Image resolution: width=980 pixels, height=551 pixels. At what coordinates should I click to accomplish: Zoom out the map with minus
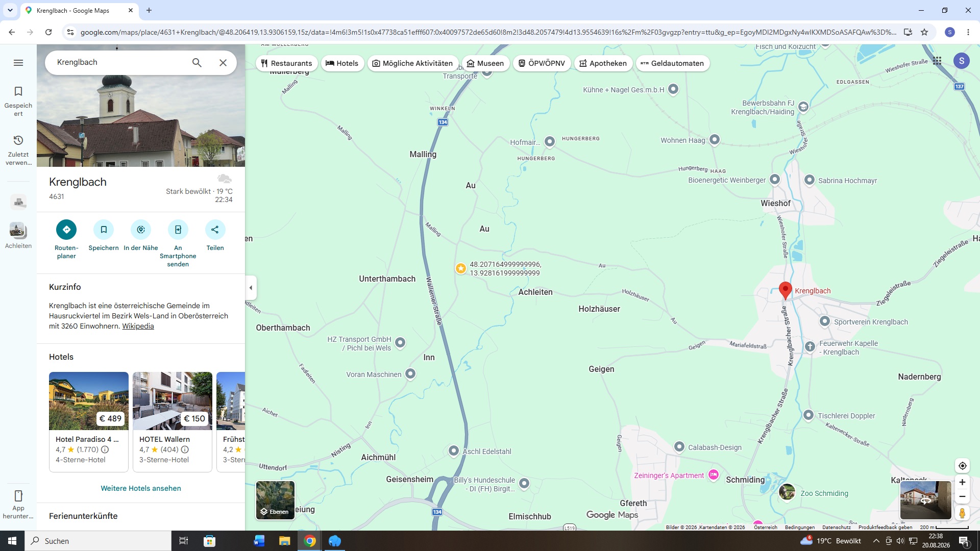[962, 496]
